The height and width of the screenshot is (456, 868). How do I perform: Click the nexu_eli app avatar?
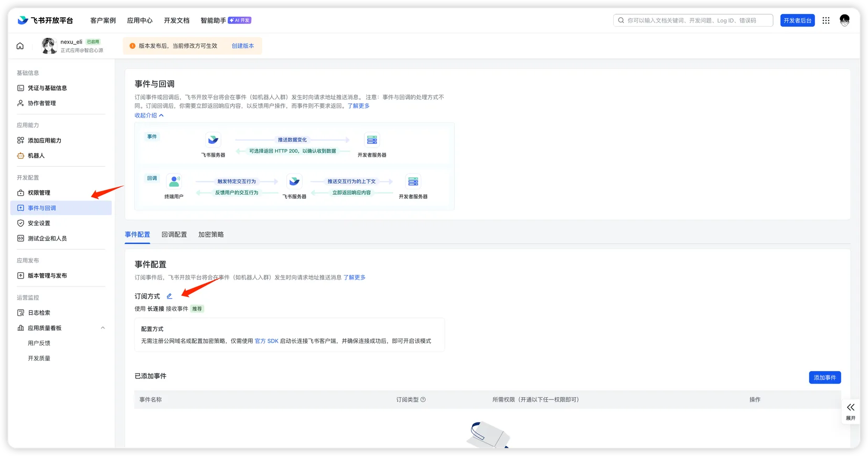point(49,46)
